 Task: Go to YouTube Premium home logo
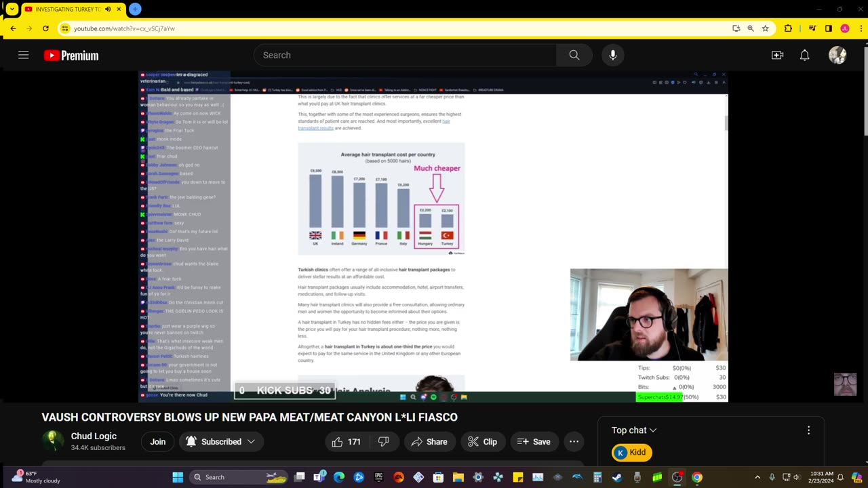(x=71, y=56)
